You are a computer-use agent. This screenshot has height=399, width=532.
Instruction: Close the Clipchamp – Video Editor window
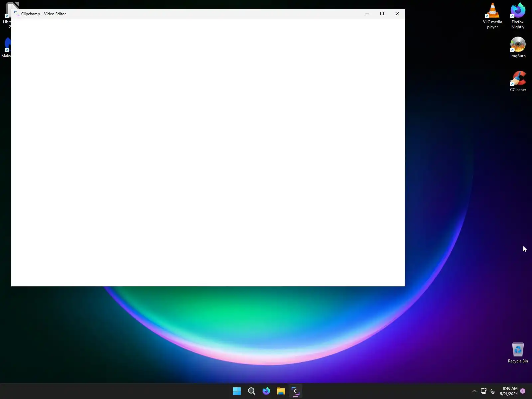397,14
